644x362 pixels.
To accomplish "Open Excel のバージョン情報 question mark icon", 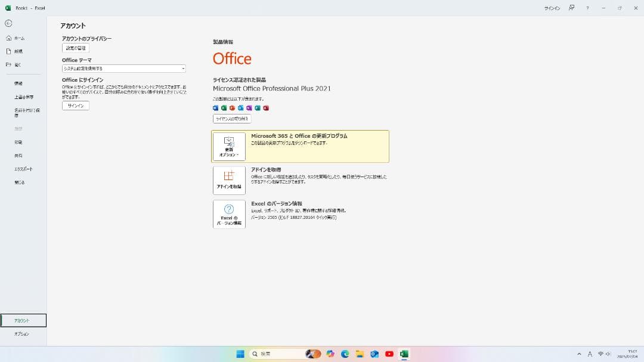I will 228,211.
